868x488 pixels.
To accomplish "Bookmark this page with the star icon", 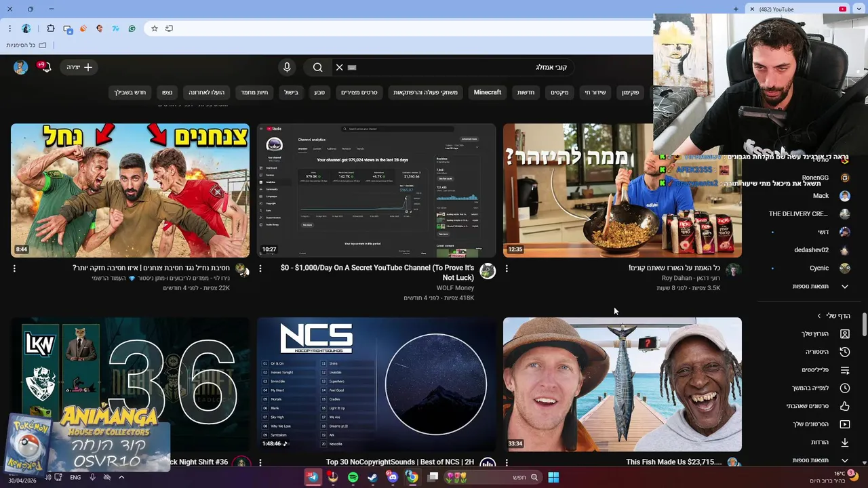I will point(155,28).
